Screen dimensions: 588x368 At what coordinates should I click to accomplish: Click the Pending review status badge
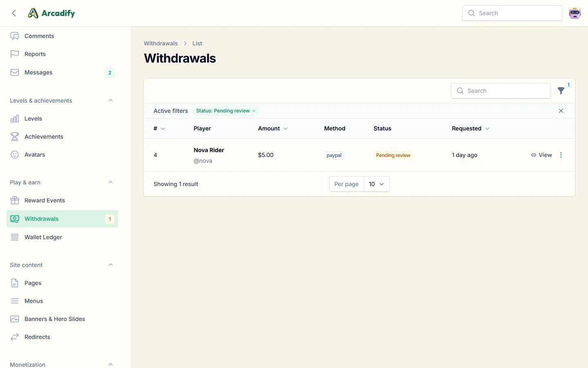pos(393,155)
